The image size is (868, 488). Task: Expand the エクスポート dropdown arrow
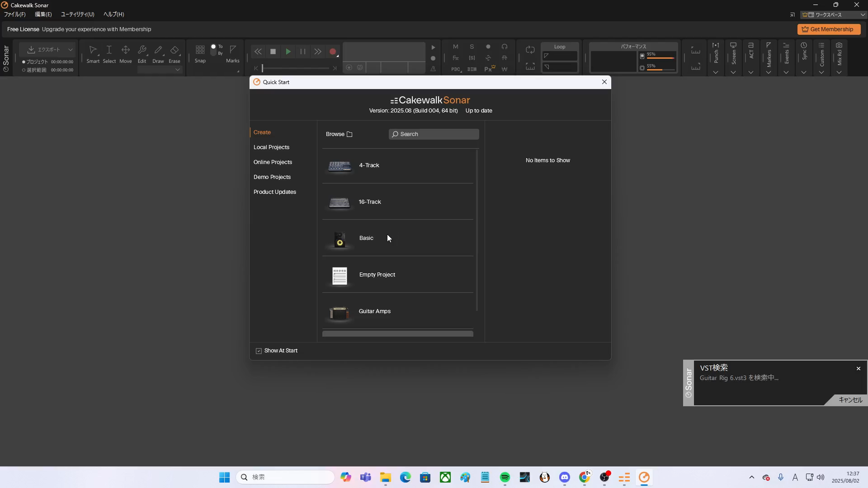[71, 50]
